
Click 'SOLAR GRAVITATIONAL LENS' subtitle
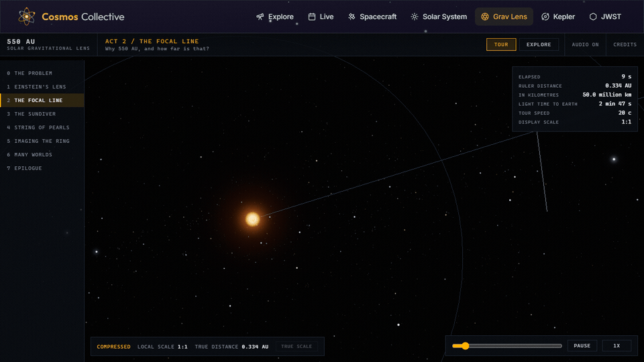coord(48,48)
